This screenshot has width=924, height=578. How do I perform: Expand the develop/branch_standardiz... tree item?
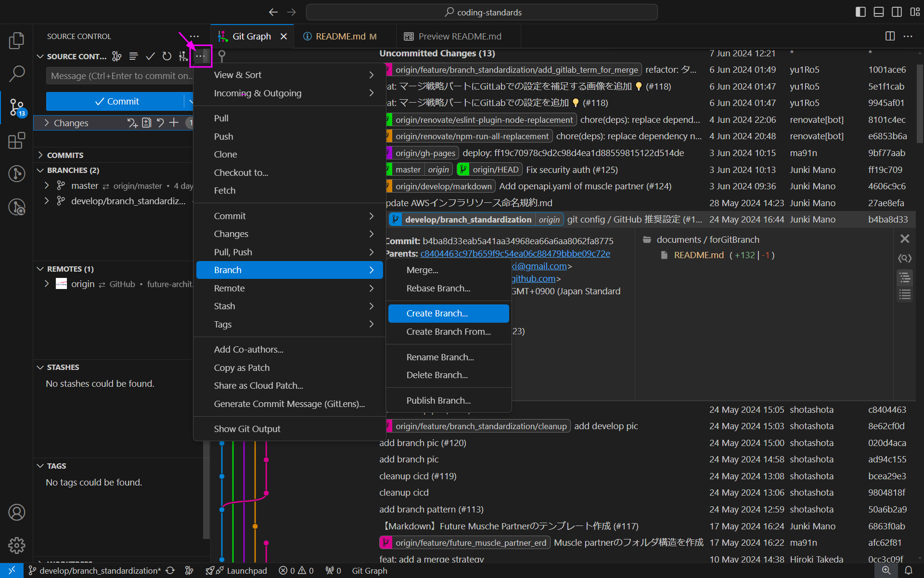click(x=47, y=201)
